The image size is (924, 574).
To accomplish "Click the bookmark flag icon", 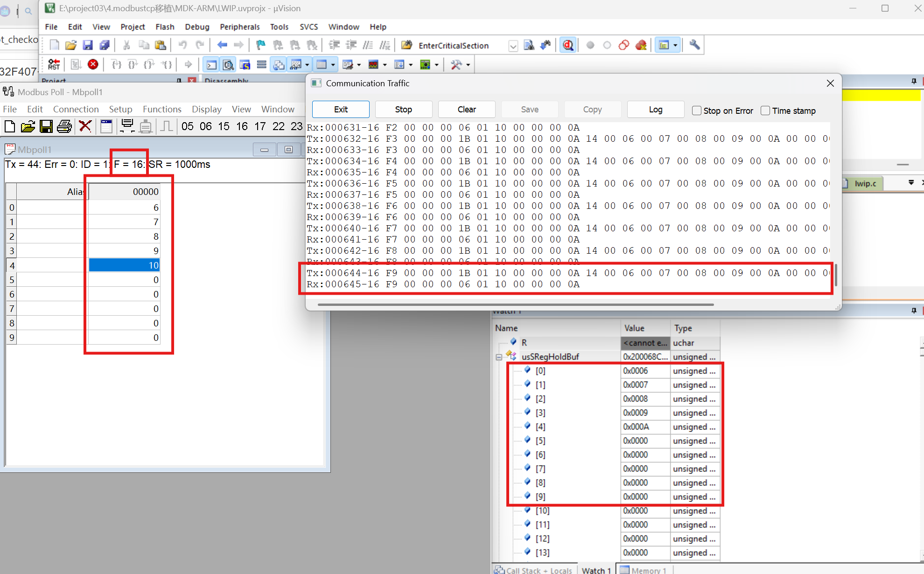I will point(261,45).
